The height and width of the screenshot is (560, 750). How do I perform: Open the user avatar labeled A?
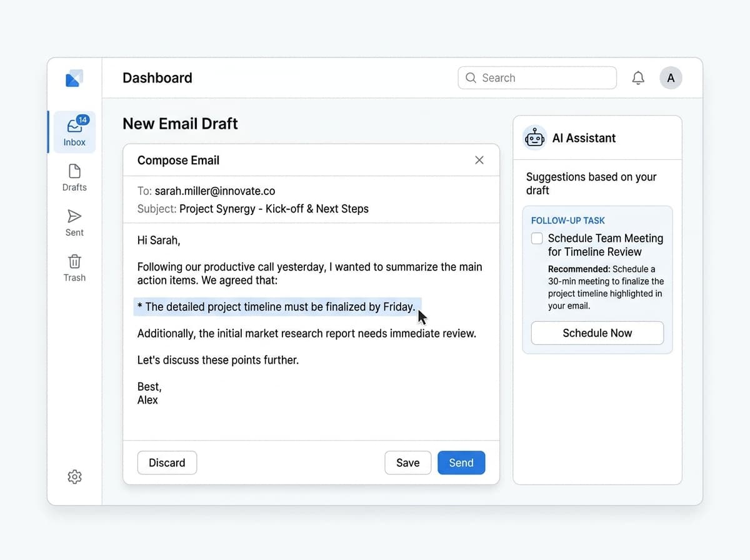click(x=671, y=78)
